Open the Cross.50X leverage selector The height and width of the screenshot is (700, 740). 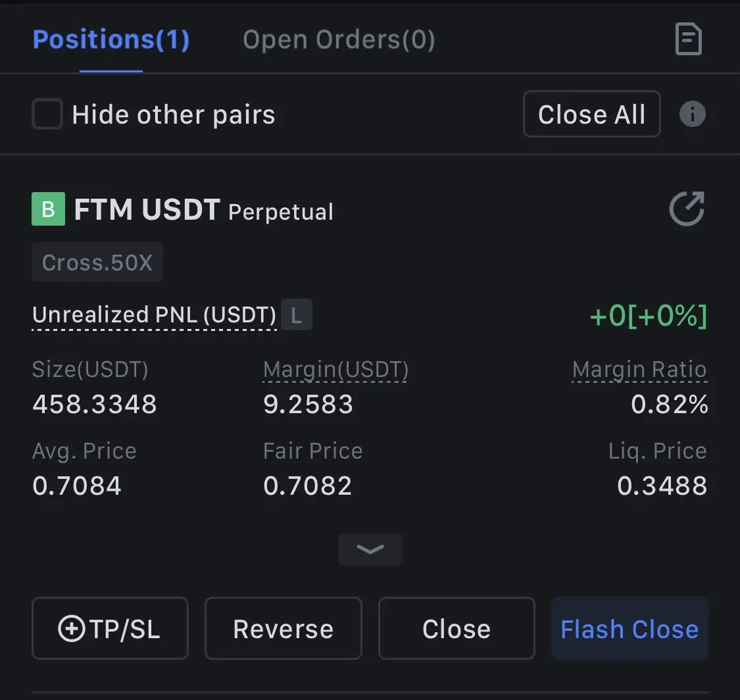point(97,262)
